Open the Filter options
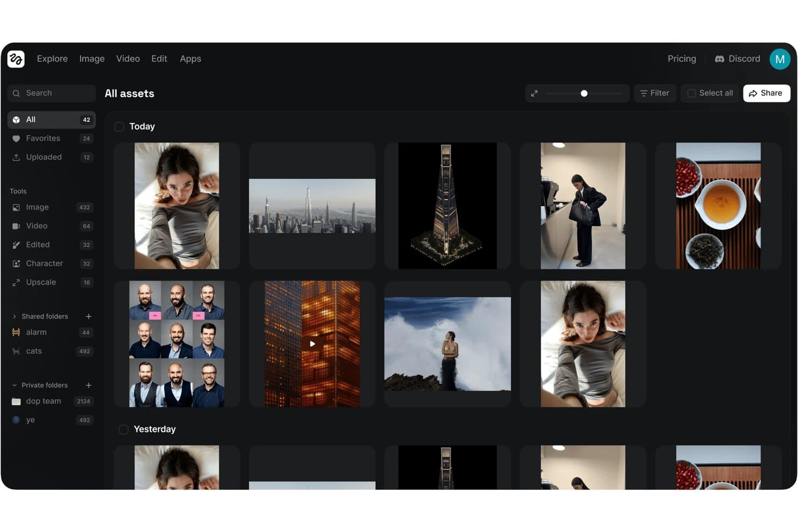Image resolution: width=798 pixels, height=532 pixels. point(655,93)
